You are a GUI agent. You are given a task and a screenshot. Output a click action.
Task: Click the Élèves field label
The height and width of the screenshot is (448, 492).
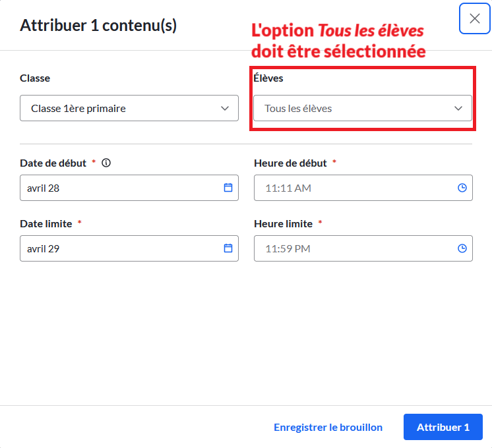coord(268,78)
